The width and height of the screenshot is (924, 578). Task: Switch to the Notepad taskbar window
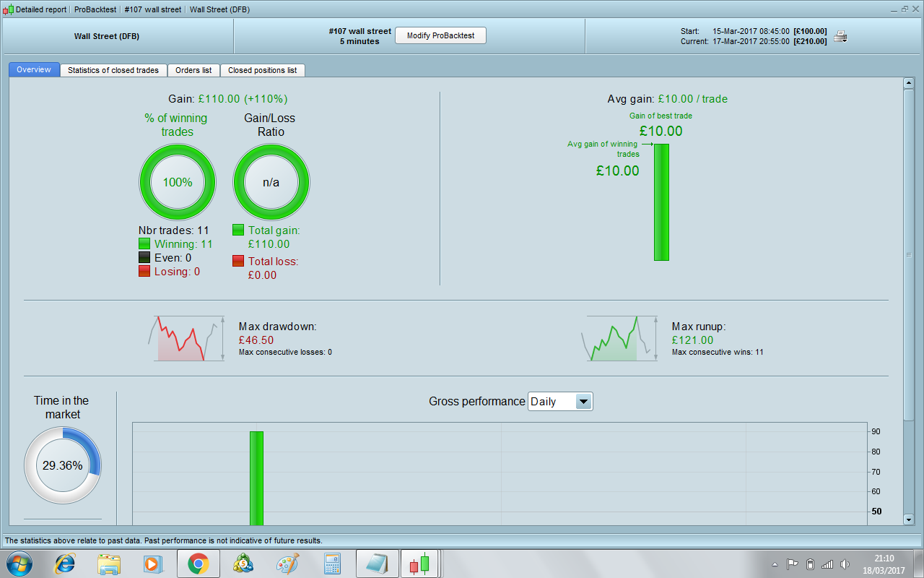pos(378,564)
